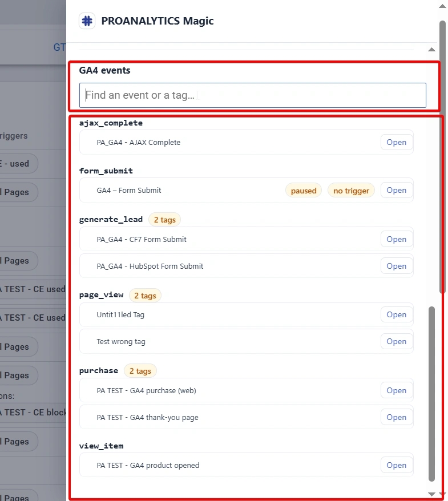The image size is (448, 501).
Task: Click the Test wrong tag name text
Action: pyautogui.click(x=121, y=342)
